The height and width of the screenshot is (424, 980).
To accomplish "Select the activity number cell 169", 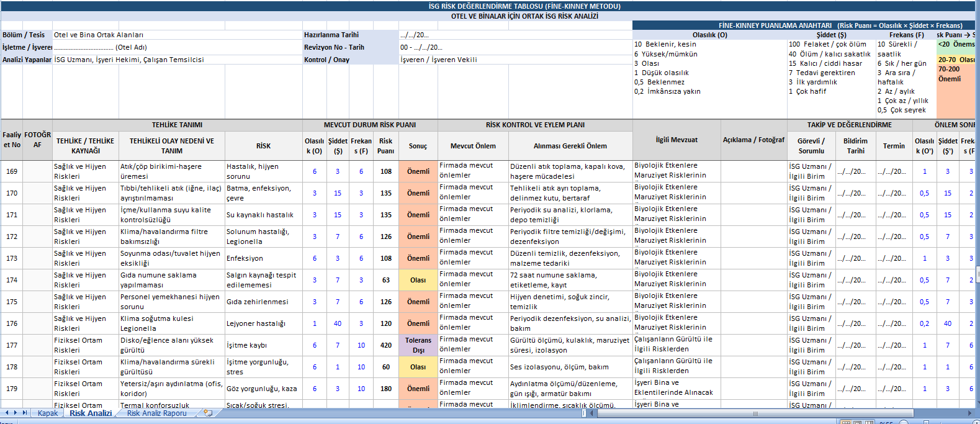I will 12,171.
